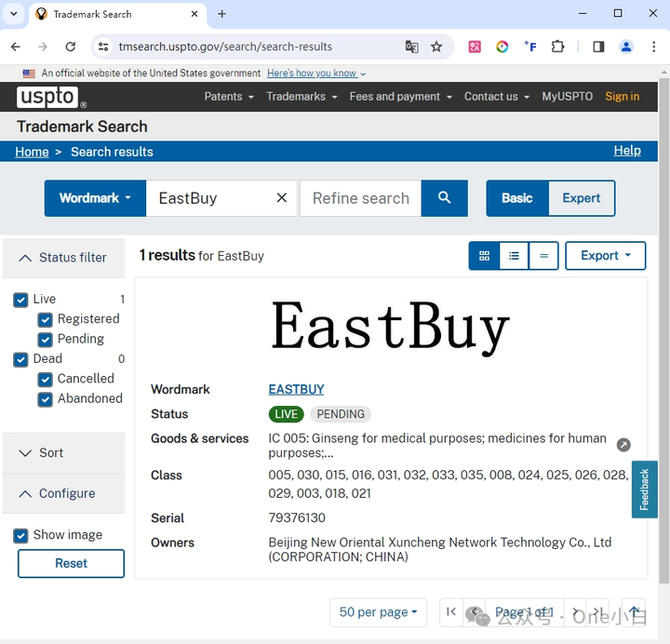
Task: Expand Here's how you know
Action: (x=316, y=74)
